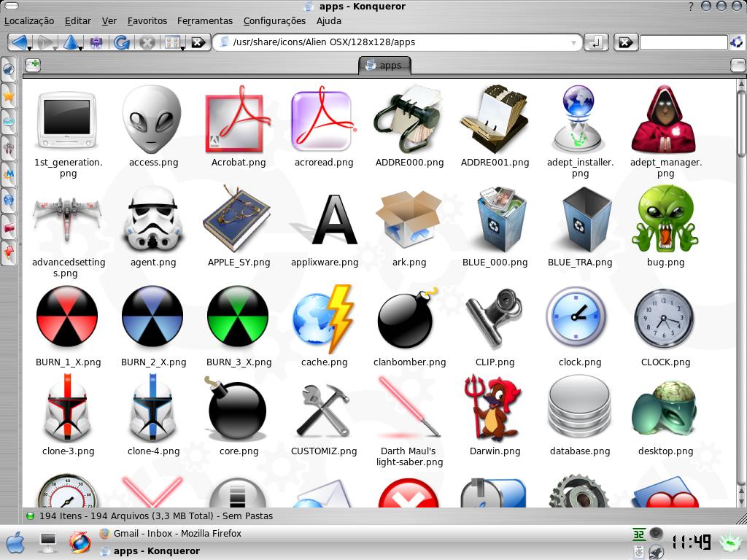The height and width of the screenshot is (560, 747).
Task: Click the Stop loading toolbar icon
Action: point(147,42)
